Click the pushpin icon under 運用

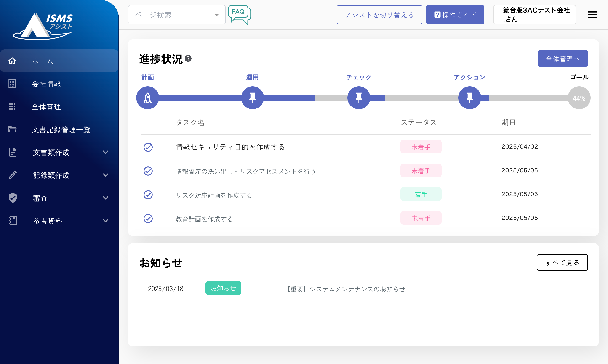click(252, 98)
